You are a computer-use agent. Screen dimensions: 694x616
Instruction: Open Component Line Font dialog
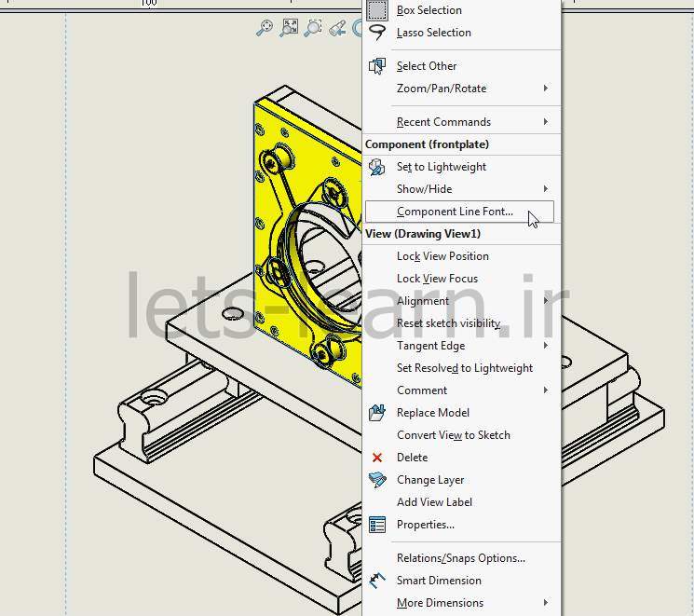pos(459,212)
